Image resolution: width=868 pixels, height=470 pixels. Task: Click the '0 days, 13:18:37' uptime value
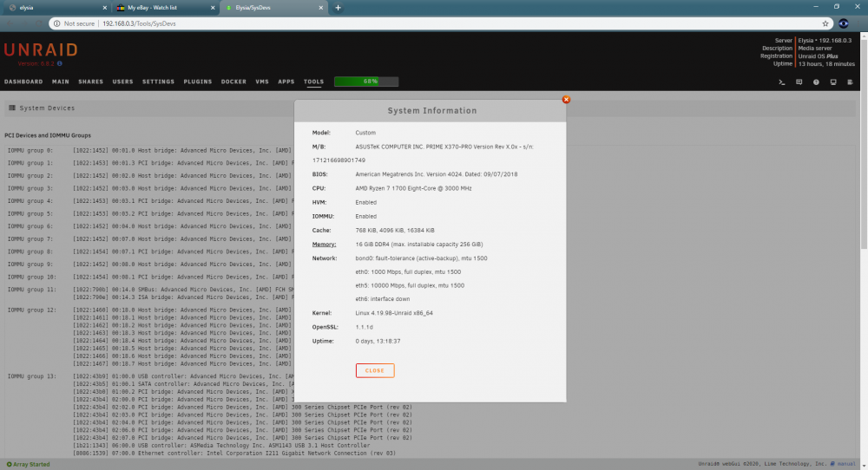(x=378, y=341)
